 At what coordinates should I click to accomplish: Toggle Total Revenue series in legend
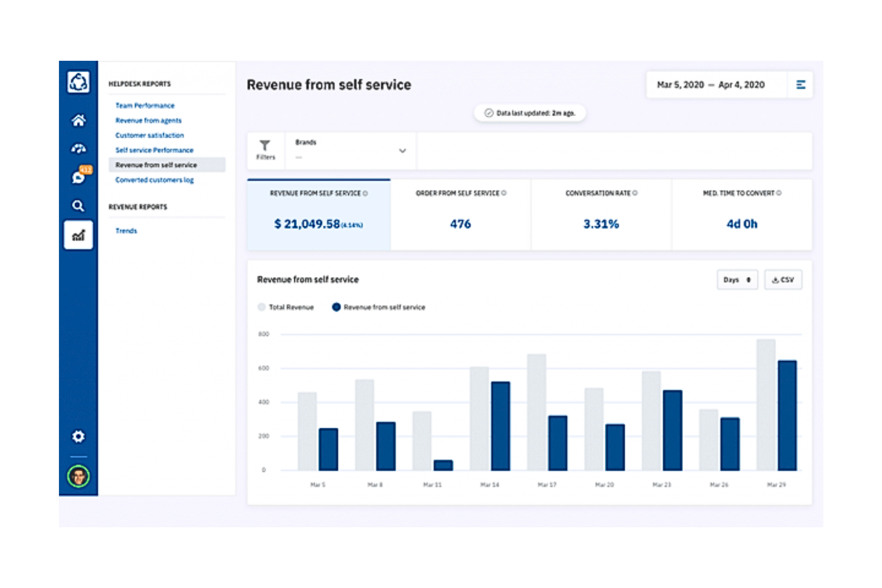tap(285, 307)
